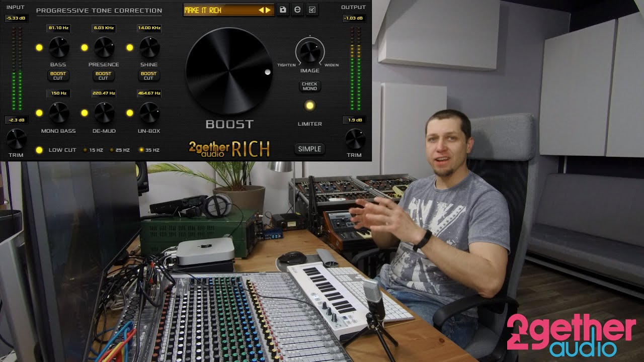Click the Image width knob

coord(310,51)
